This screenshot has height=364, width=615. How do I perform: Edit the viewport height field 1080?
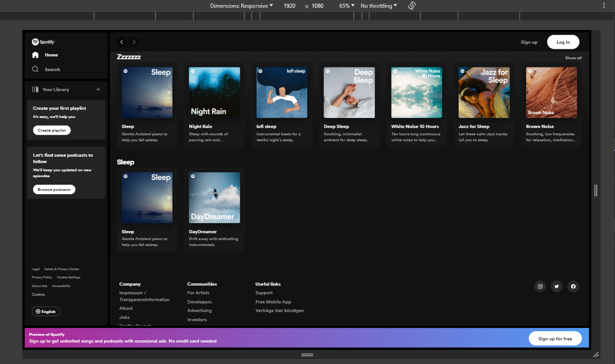[317, 6]
